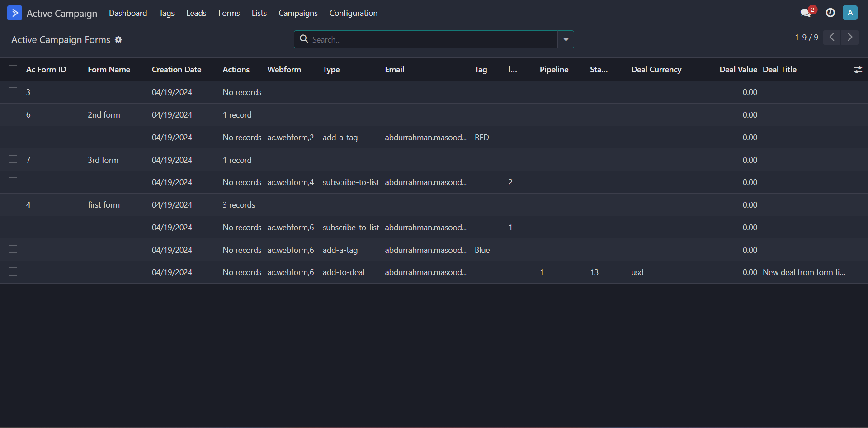Screen dimensions: 868x428
Task: Click the 'add-to-deal' type cell
Action: click(x=343, y=272)
